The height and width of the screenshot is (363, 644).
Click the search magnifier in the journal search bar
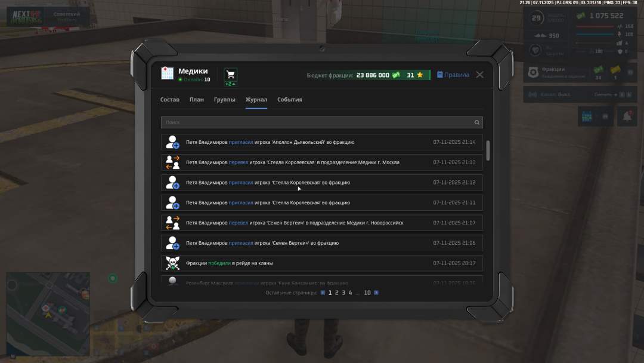click(x=476, y=122)
